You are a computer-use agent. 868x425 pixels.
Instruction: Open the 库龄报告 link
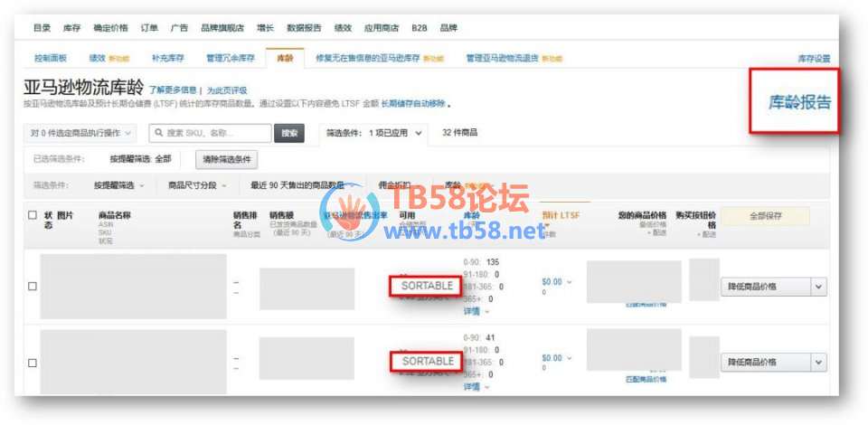click(x=800, y=102)
